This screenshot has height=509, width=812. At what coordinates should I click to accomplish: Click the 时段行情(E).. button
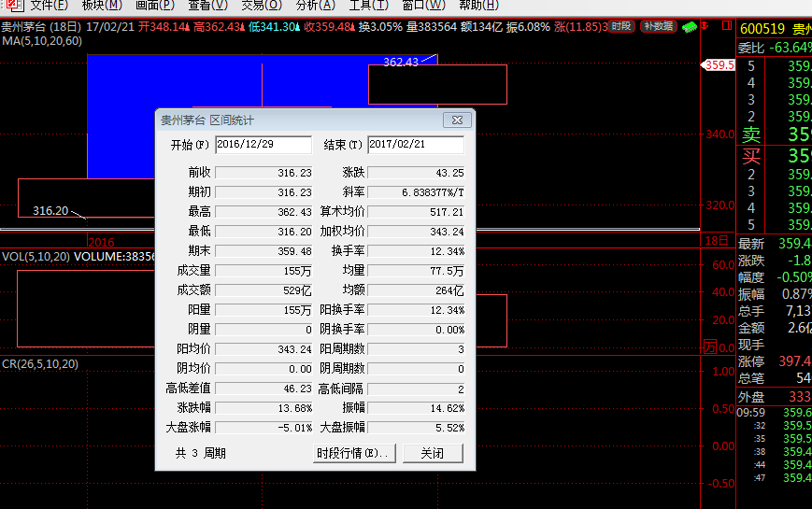coord(354,453)
